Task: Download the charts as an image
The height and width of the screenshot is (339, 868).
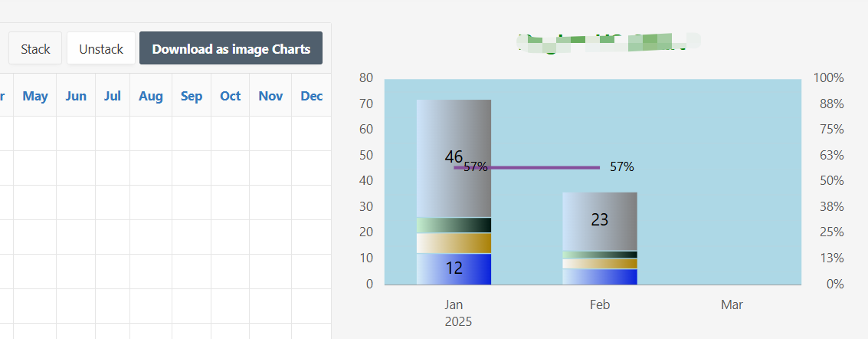Action: coord(231,48)
